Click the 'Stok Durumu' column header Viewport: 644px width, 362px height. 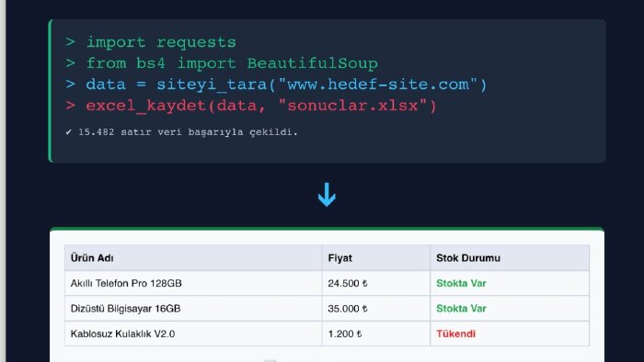coord(510,258)
